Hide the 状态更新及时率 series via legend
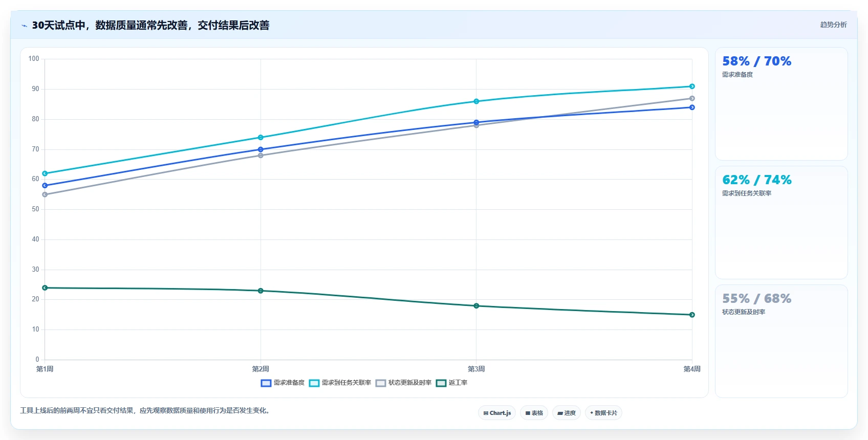 (403, 383)
